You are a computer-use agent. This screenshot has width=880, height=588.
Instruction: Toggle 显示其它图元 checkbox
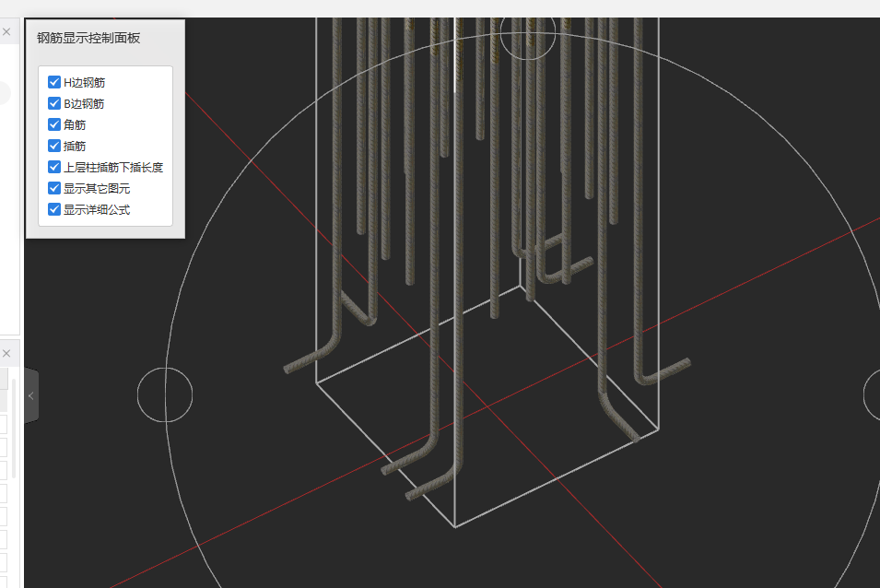click(54, 188)
